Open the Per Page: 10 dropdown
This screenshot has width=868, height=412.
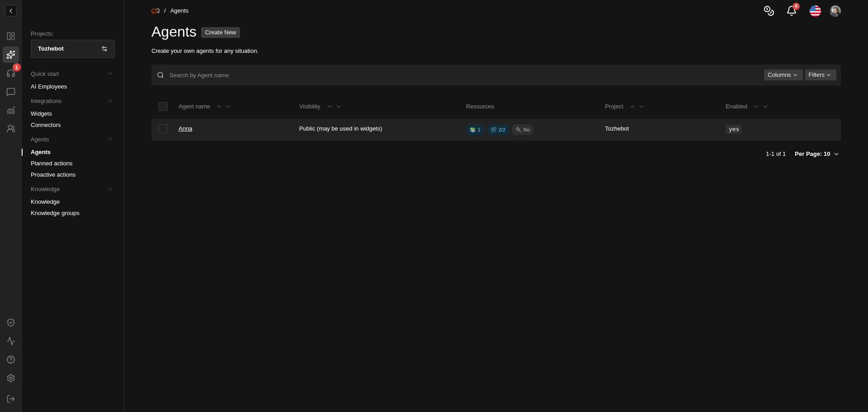point(816,154)
